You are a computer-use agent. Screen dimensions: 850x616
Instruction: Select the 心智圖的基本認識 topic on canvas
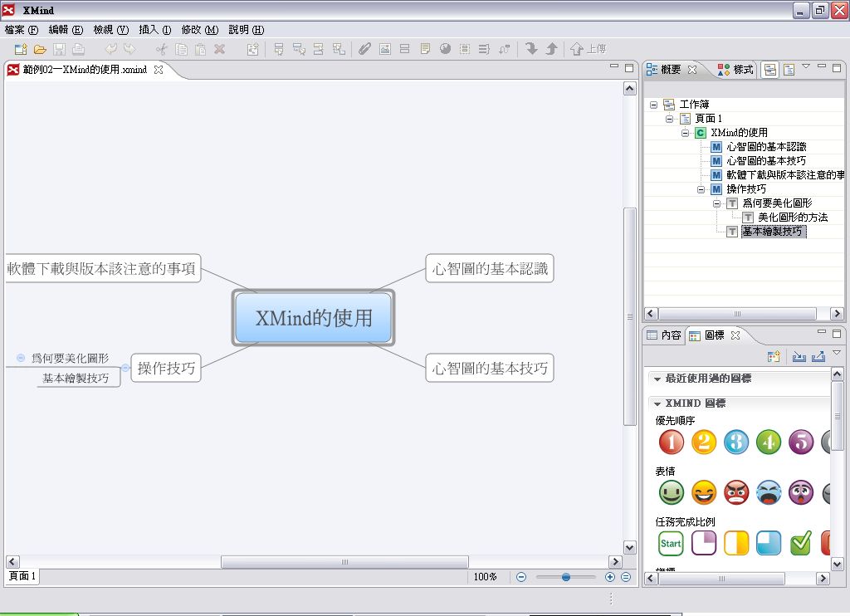[x=490, y=268]
